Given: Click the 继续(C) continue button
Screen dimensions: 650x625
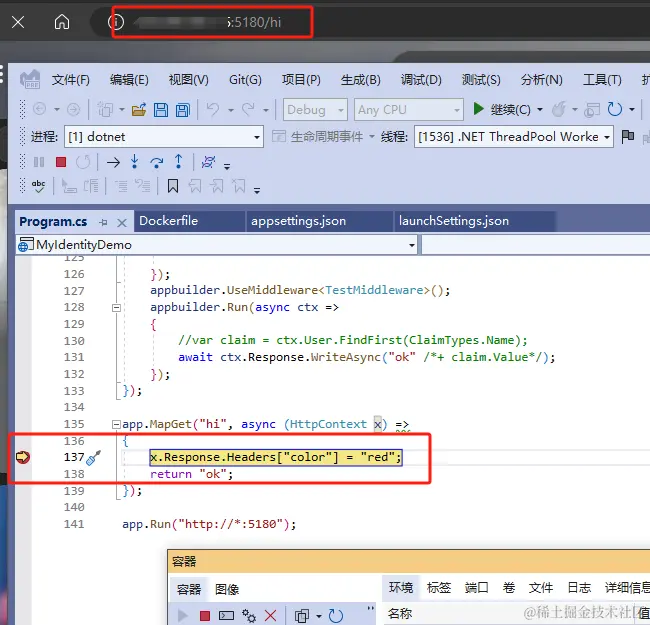Looking at the screenshot, I should (x=502, y=109).
